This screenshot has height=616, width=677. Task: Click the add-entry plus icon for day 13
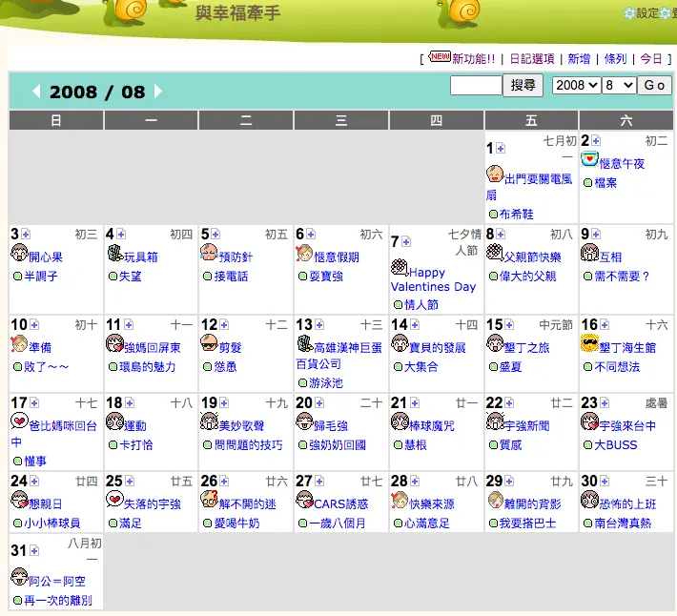tap(319, 324)
